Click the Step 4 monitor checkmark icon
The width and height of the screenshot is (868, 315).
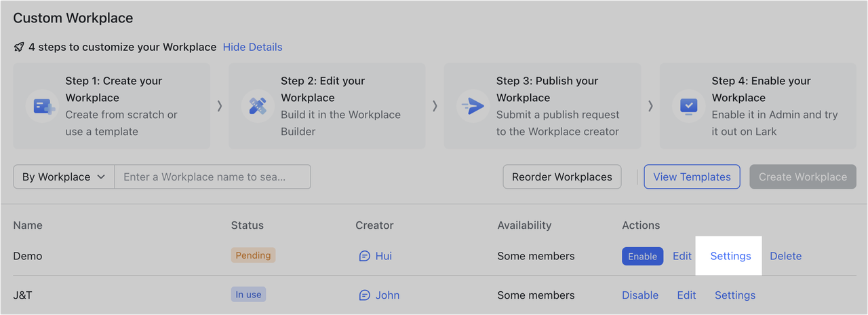tap(689, 107)
